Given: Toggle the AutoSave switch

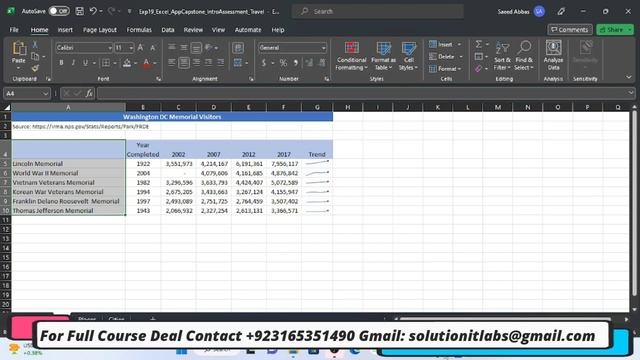Looking at the screenshot, I should (x=59, y=11).
